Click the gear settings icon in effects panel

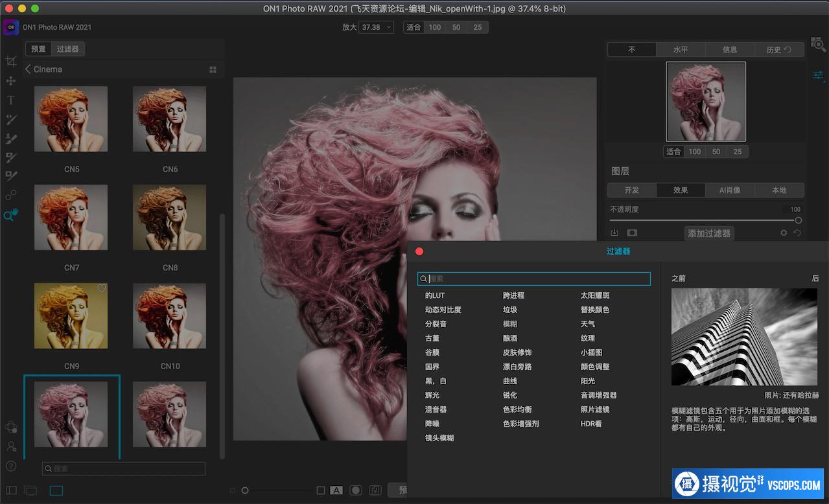[784, 233]
